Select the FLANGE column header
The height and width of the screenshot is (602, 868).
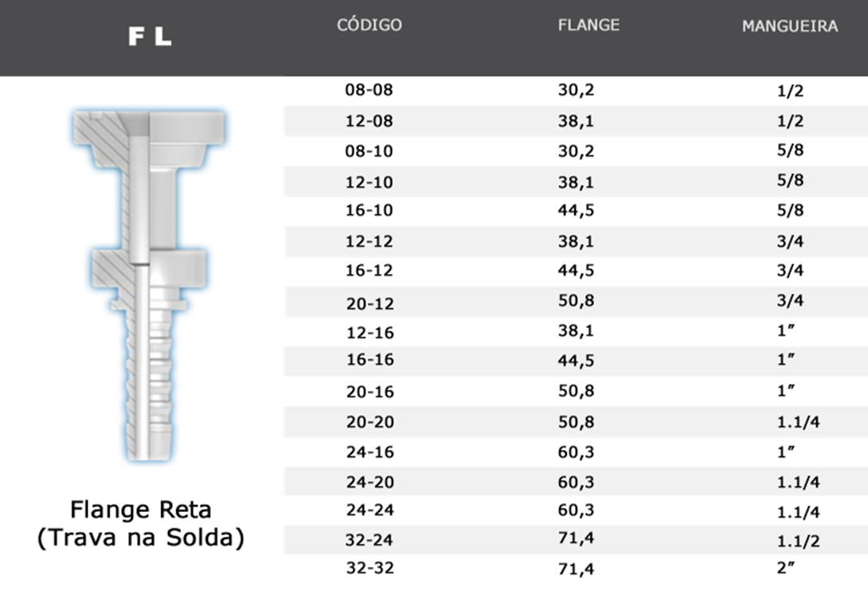[588, 25]
